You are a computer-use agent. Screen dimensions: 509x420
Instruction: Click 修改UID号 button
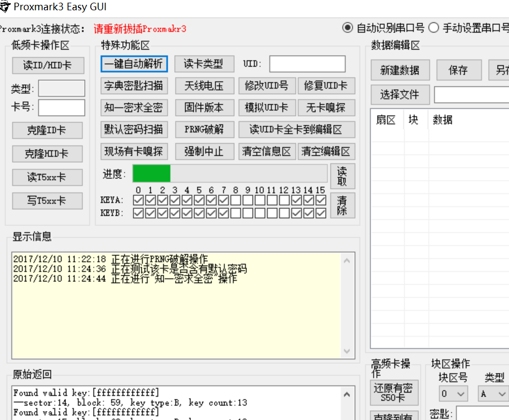pyautogui.click(x=267, y=85)
